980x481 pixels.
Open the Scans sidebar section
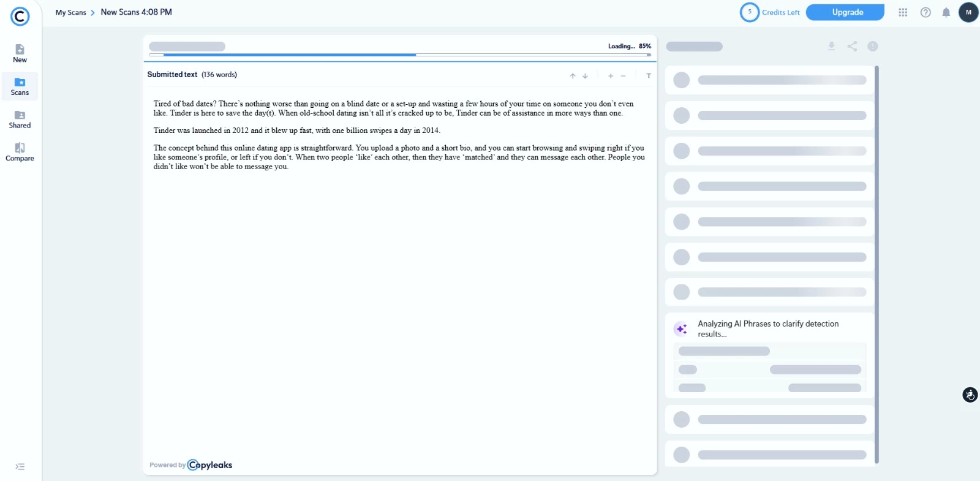tap(20, 86)
